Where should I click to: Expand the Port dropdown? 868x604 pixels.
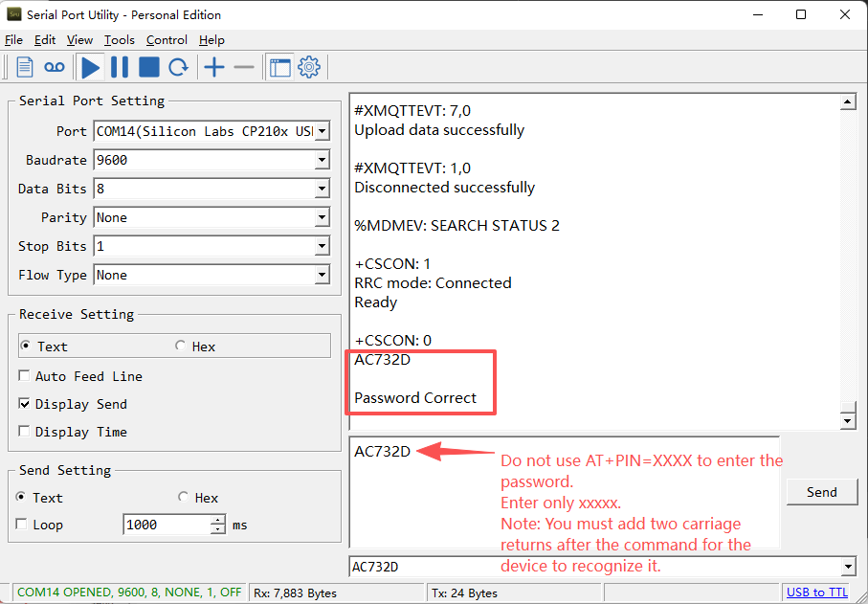coord(322,132)
